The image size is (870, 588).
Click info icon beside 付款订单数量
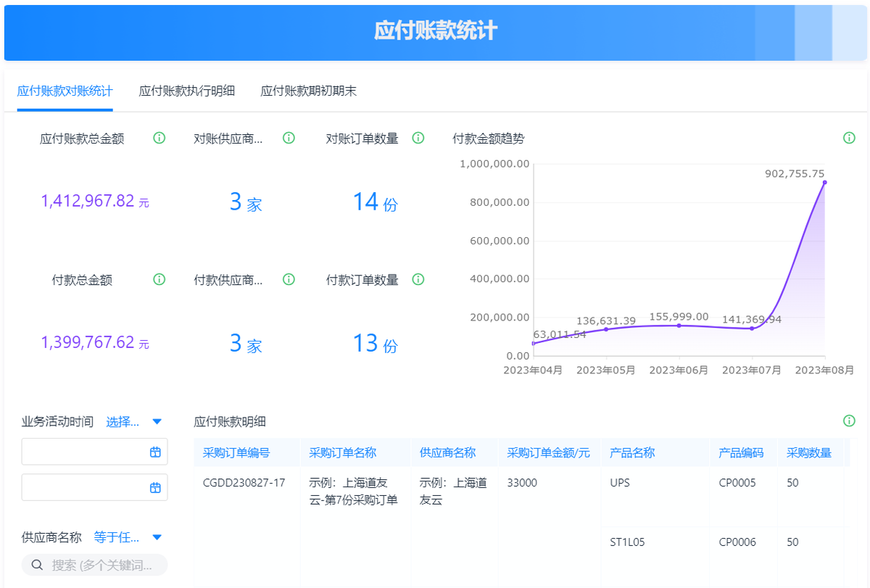coord(418,279)
